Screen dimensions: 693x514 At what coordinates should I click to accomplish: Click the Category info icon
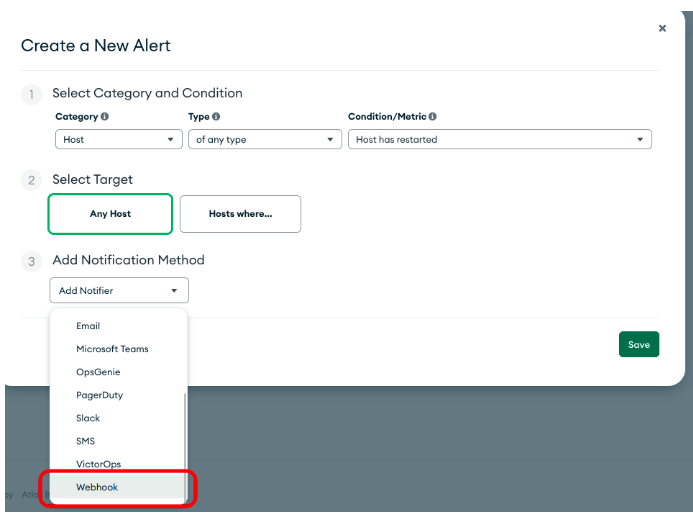click(x=105, y=117)
